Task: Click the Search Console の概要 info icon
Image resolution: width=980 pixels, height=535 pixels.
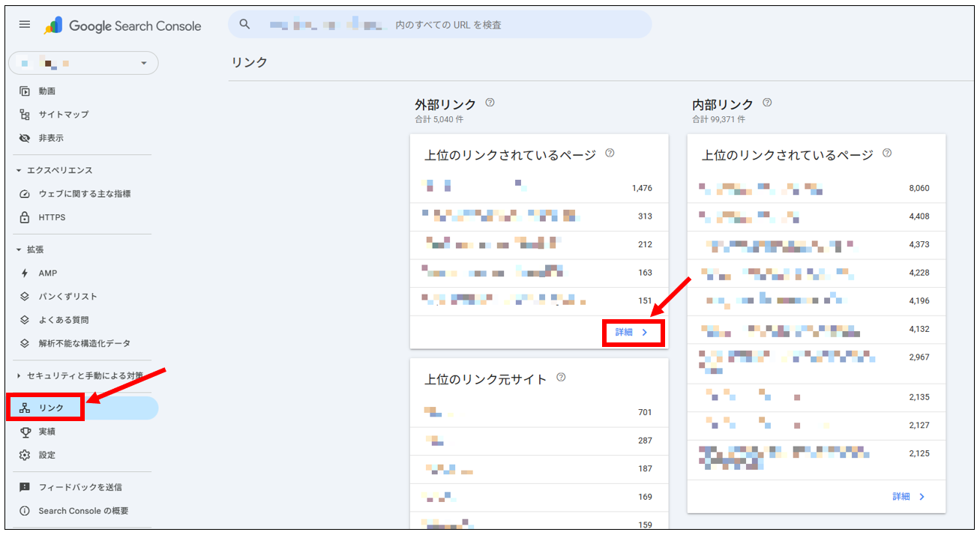Action: point(22,510)
